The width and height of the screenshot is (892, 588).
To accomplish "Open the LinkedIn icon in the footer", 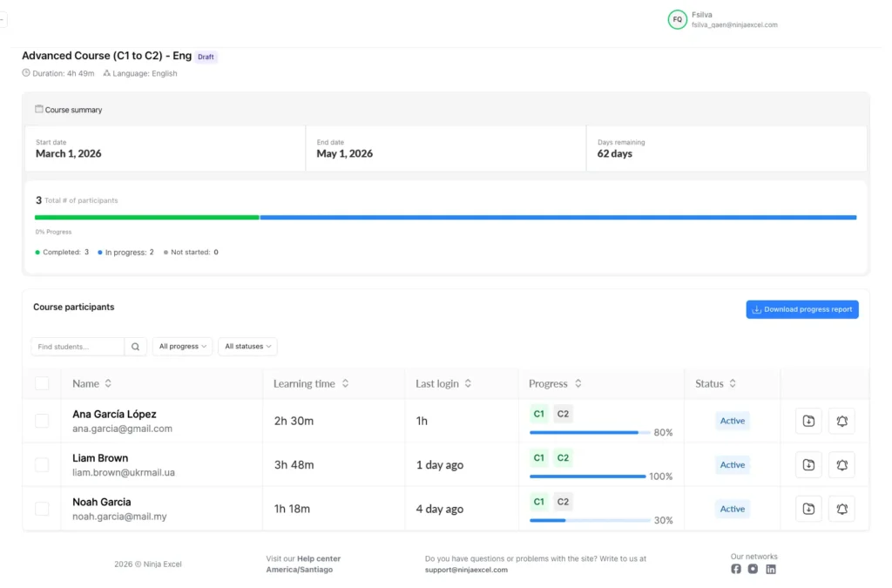I will [x=771, y=569].
